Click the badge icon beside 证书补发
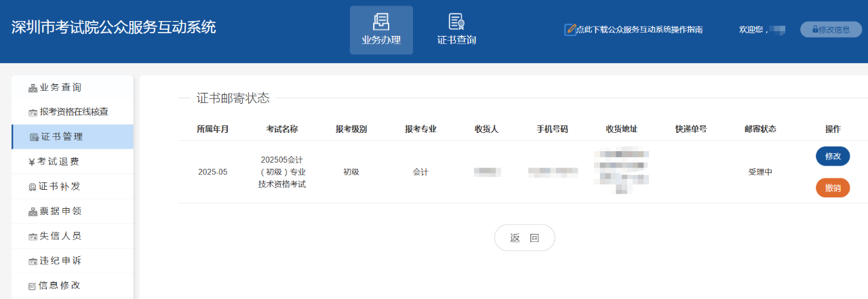Image resolution: width=868 pixels, height=299 pixels. click(32, 187)
